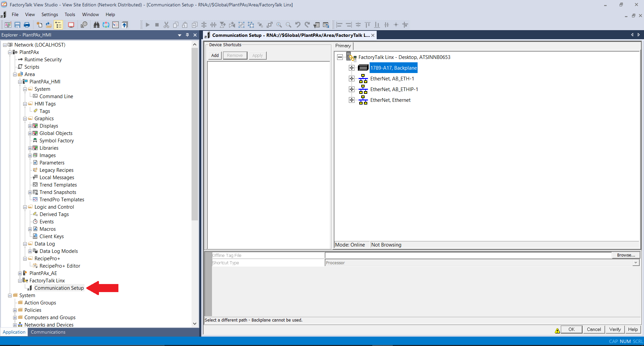Expand the EtherNet, AB_ETHIP-1 node
Screen dimensions: 644x346
coord(352,89)
